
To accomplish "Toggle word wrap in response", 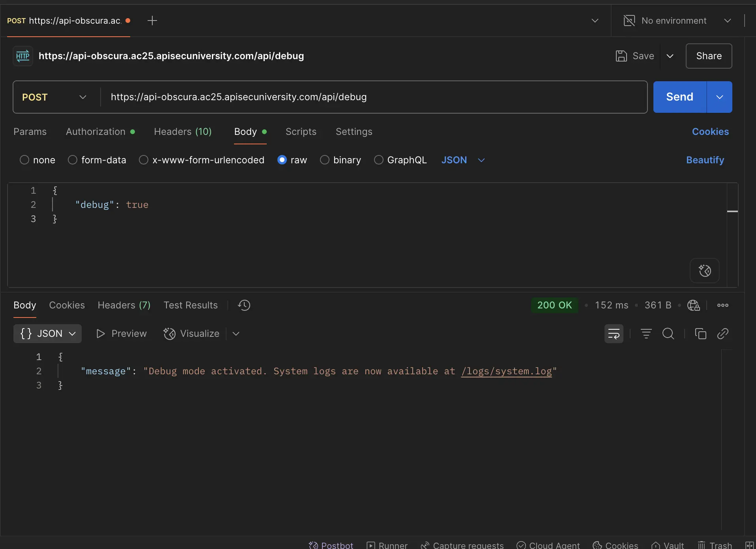I will tap(614, 334).
